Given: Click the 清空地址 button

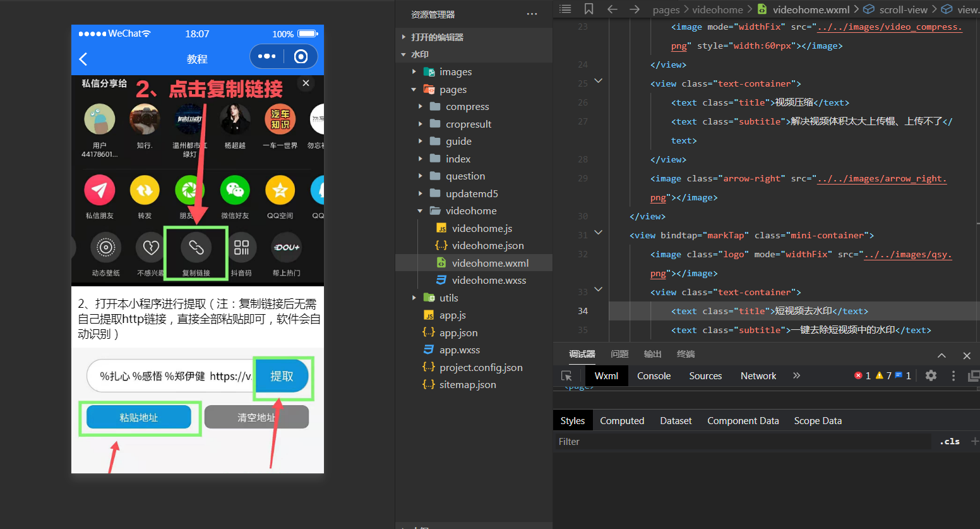Looking at the screenshot, I should coord(256,417).
